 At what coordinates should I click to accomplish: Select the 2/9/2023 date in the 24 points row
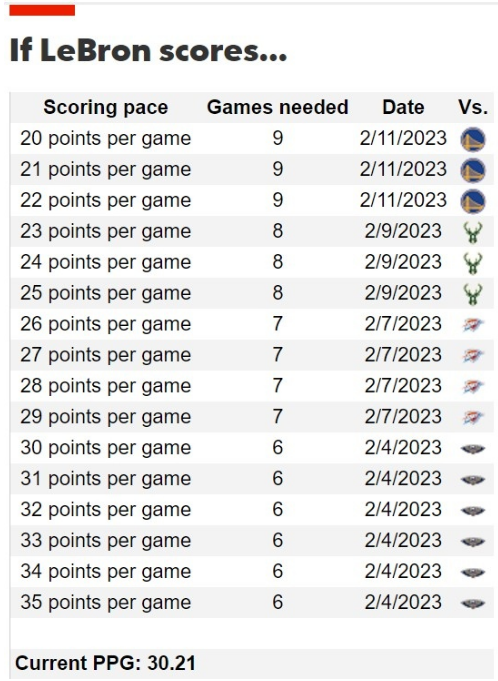click(x=403, y=262)
